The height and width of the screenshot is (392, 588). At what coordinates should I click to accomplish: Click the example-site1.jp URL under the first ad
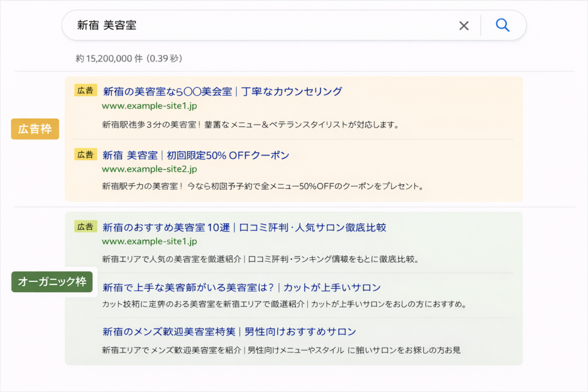(149, 106)
